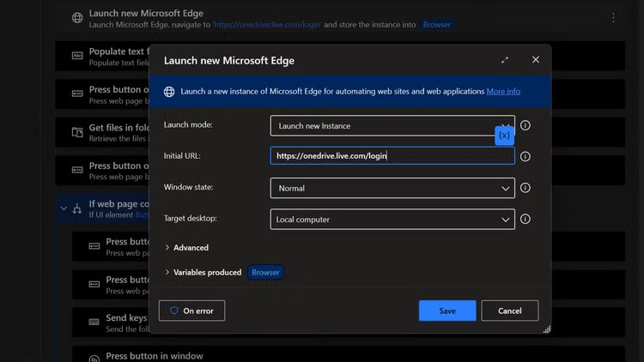The height and width of the screenshot is (362, 644).
Task: Click the three-dot menu on Launch Edge action
Action: pos(613,18)
